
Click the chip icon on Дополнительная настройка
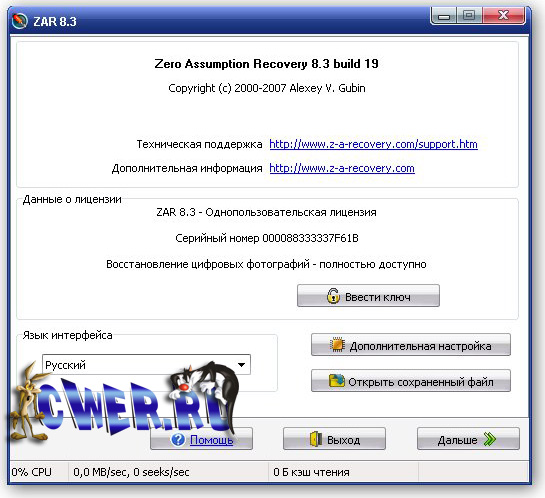point(337,345)
